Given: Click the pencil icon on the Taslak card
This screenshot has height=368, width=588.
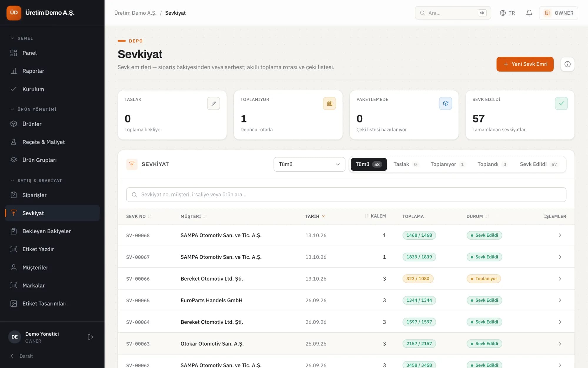Looking at the screenshot, I should click(213, 103).
